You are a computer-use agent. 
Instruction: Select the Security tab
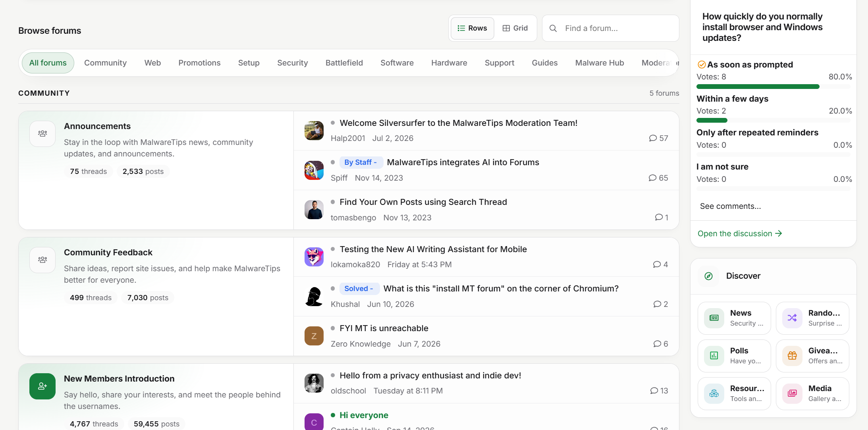(x=293, y=63)
